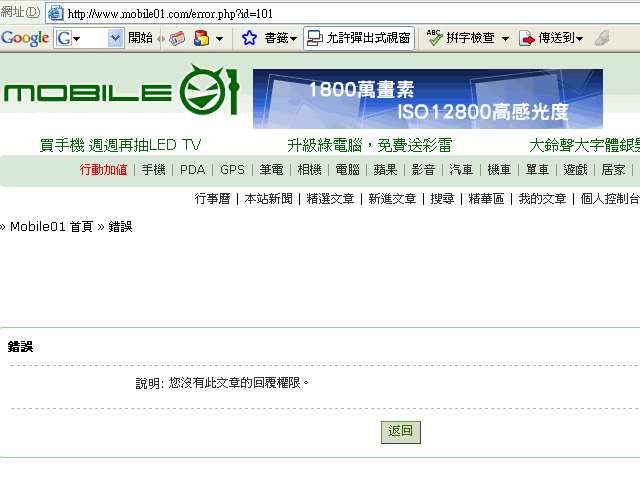The image size is (640, 480).
Task: Click the 錯誤 breadcrumb text
Action: coord(120,227)
